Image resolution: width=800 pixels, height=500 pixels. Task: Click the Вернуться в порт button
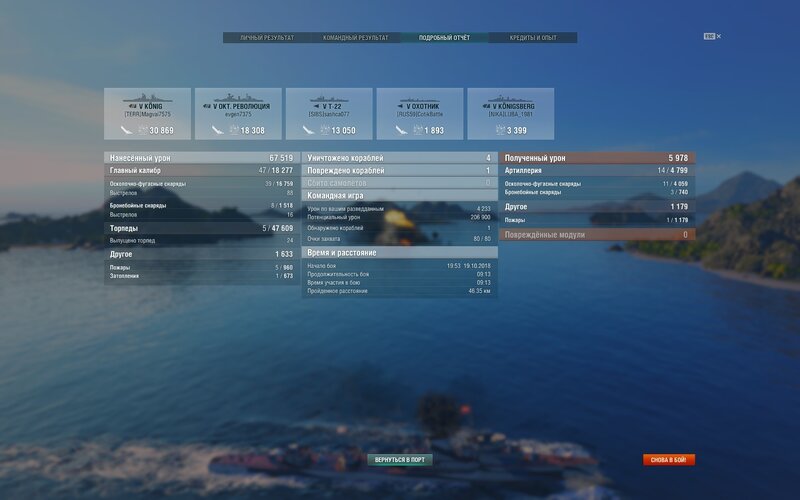click(x=400, y=460)
